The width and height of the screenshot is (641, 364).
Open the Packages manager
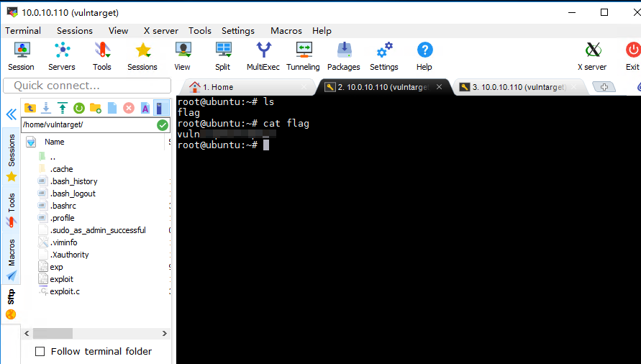pyautogui.click(x=344, y=56)
